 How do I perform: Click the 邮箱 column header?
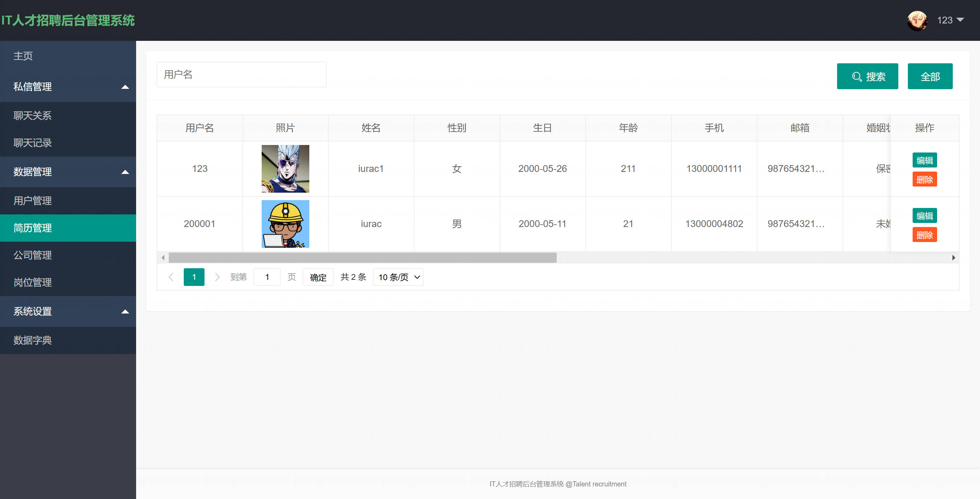pyautogui.click(x=800, y=128)
